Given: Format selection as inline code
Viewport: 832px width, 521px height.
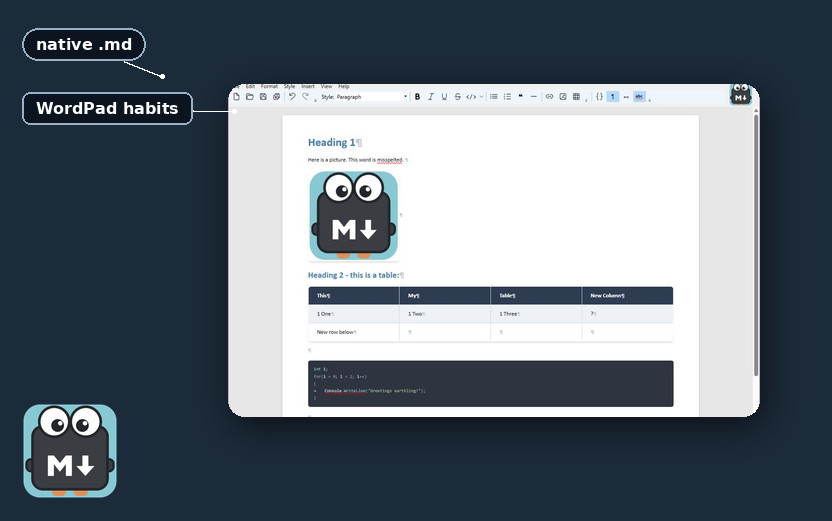Looking at the screenshot, I should pos(471,97).
